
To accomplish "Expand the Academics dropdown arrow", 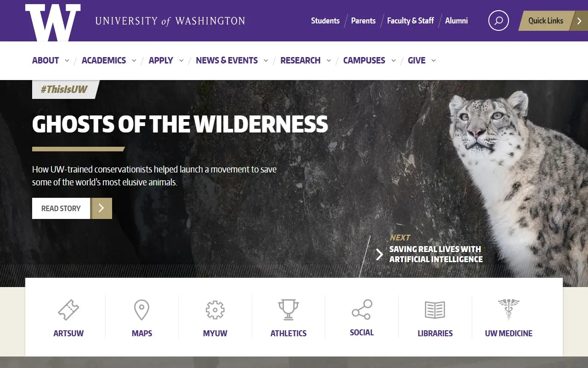I will click(134, 61).
